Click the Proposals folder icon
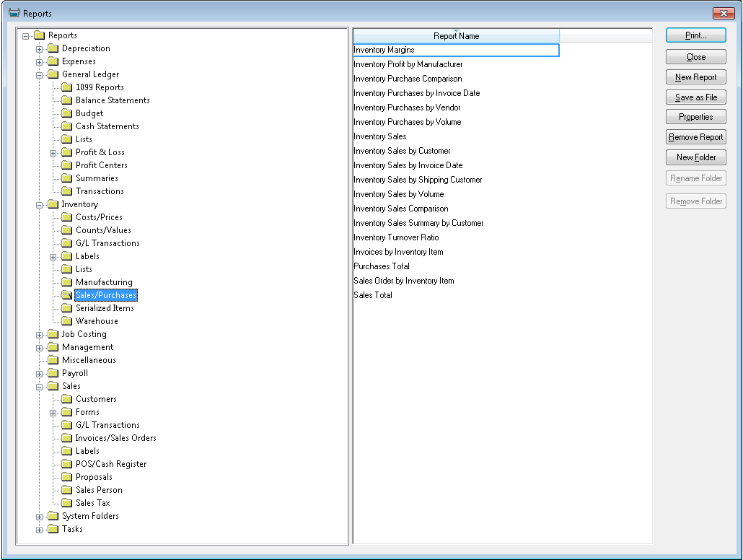This screenshot has height=560, width=743. (x=67, y=477)
